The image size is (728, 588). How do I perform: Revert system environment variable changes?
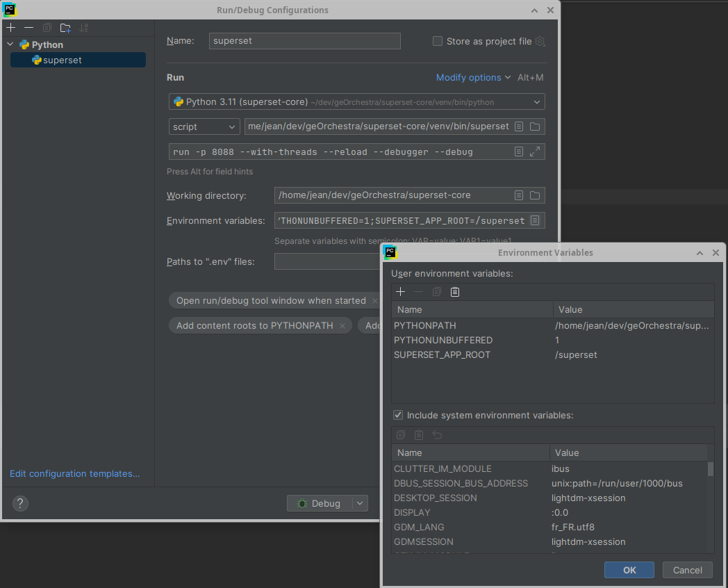pos(437,434)
